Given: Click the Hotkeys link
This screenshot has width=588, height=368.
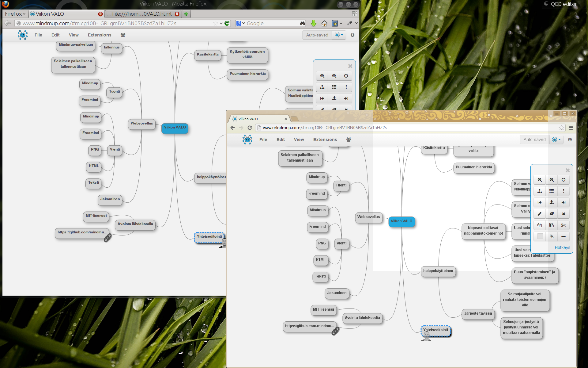Looking at the screenshot, I should click(562, 247).
